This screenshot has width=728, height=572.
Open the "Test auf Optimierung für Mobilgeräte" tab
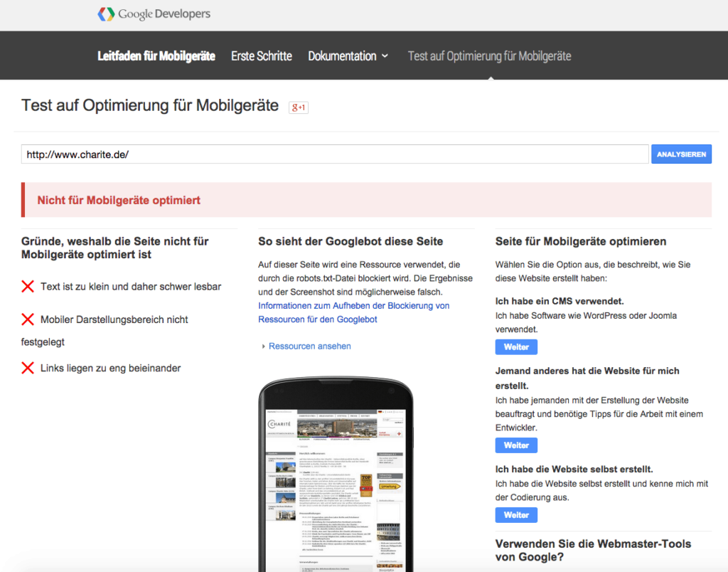click(x=489, y=55)
